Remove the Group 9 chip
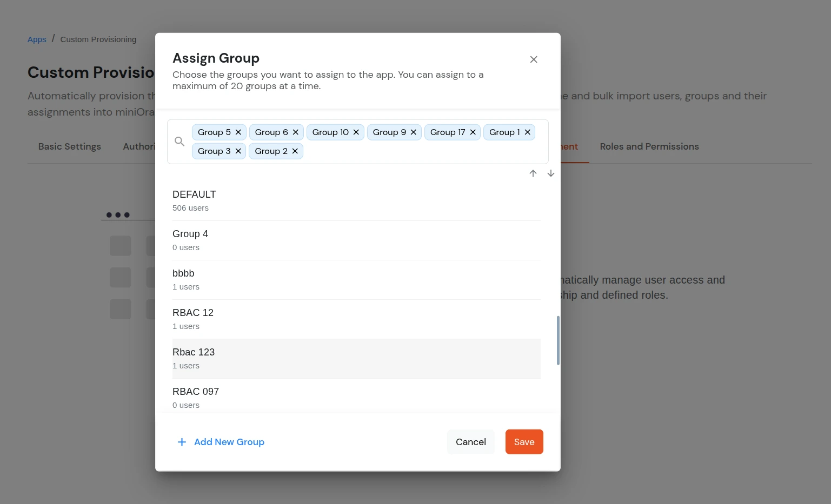 pos(413,132)
